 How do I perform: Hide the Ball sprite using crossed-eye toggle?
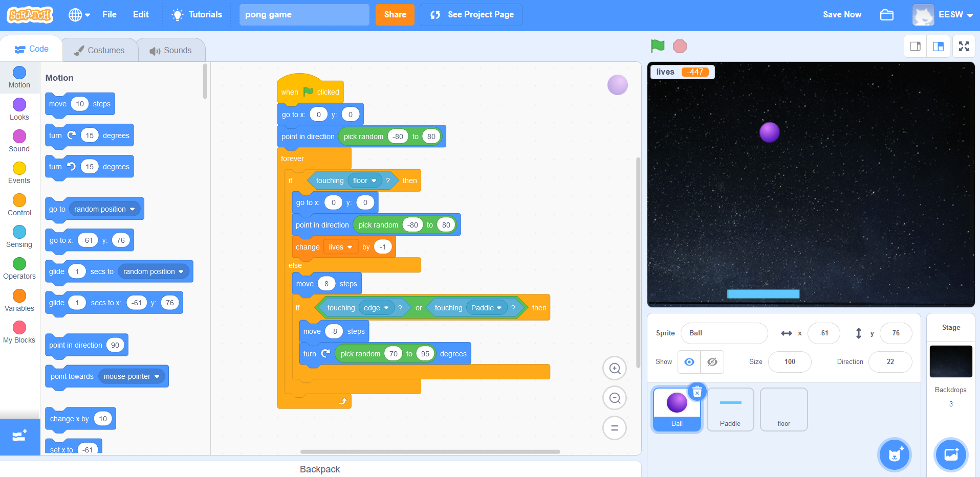(x=712, y=361)
